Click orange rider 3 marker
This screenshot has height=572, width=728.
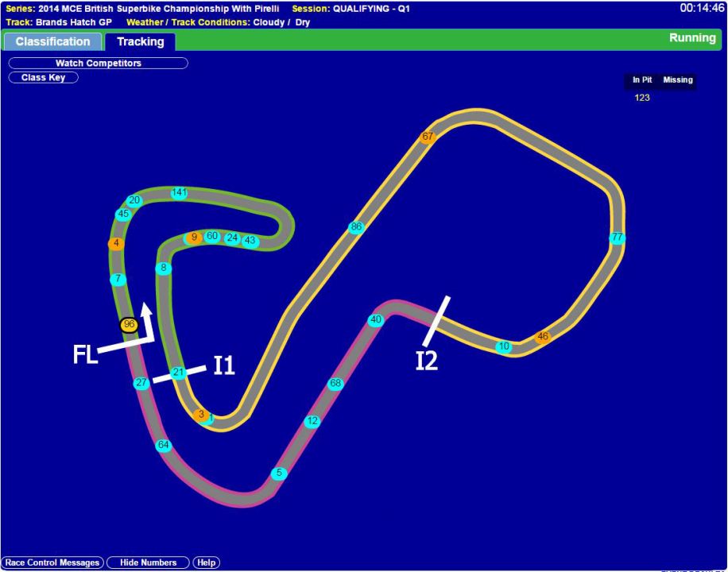click(201, 414)
